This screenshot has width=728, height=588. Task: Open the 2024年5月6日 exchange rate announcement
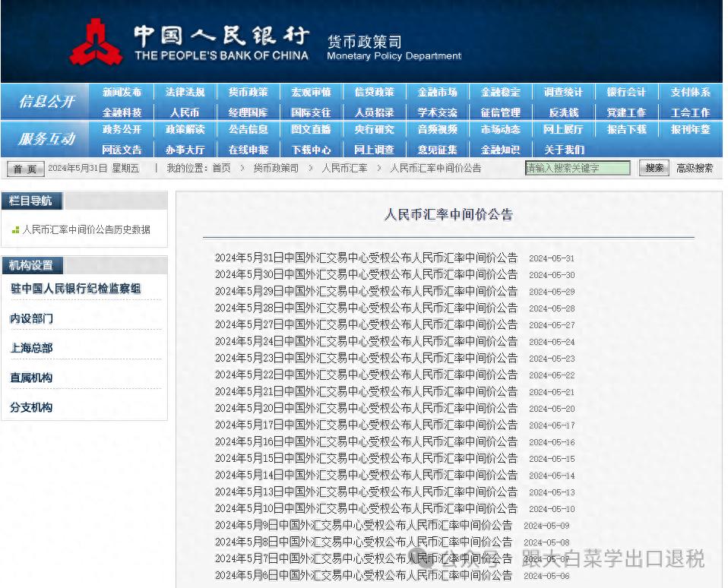(364, 576)
